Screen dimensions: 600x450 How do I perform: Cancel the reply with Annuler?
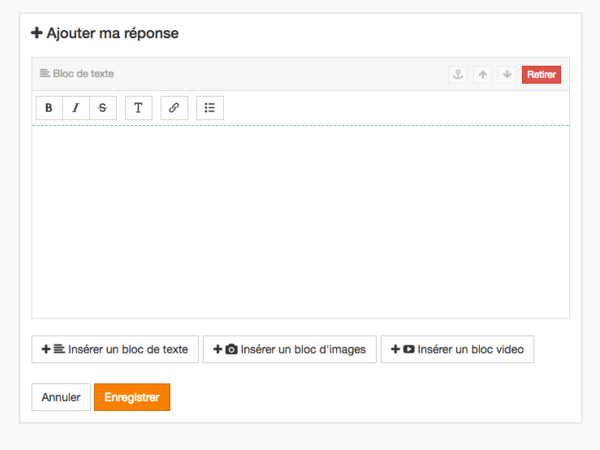click(x=61, y=397)
